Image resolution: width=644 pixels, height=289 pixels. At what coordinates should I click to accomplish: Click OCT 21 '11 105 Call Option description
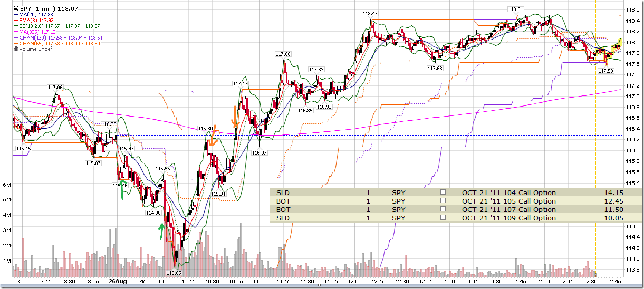509,201
